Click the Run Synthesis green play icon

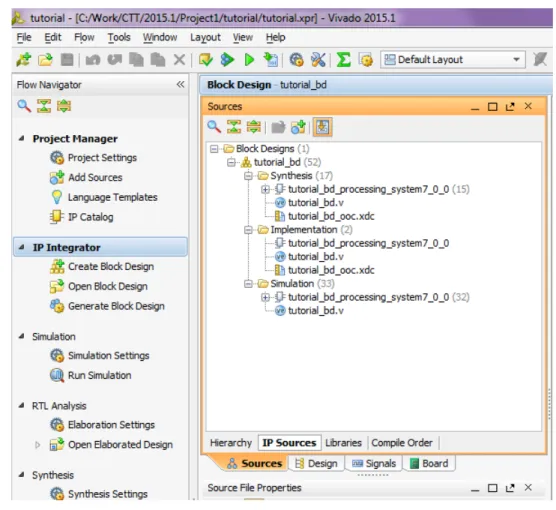(249, 60)
